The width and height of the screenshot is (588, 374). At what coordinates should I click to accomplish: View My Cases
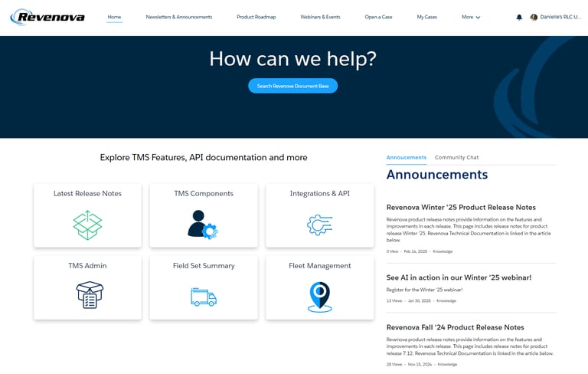[x=426, y=17]
